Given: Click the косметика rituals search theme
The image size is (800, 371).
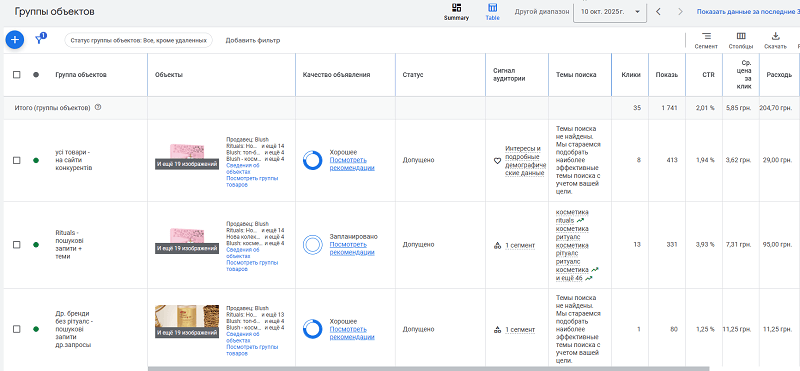Looking at the screenshot, I should 572,216.
